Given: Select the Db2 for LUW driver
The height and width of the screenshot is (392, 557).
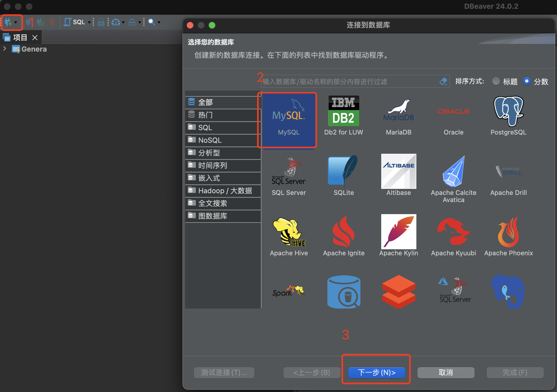Looking at the screenshot, I should coord(344,116).
